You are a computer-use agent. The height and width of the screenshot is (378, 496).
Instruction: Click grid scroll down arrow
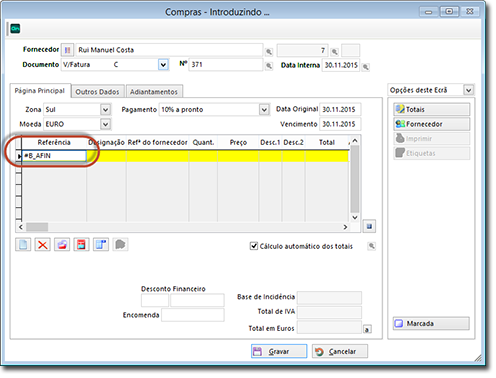coord(355,217)
